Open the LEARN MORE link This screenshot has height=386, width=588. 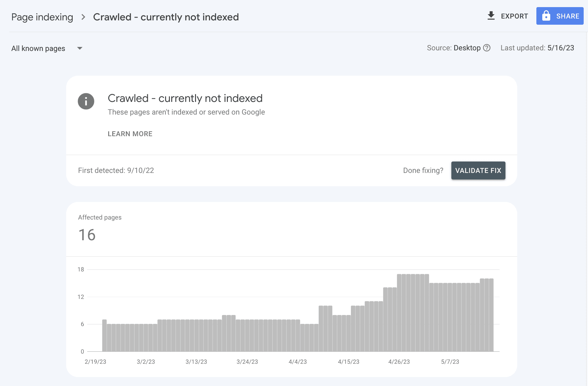(130, 134)
